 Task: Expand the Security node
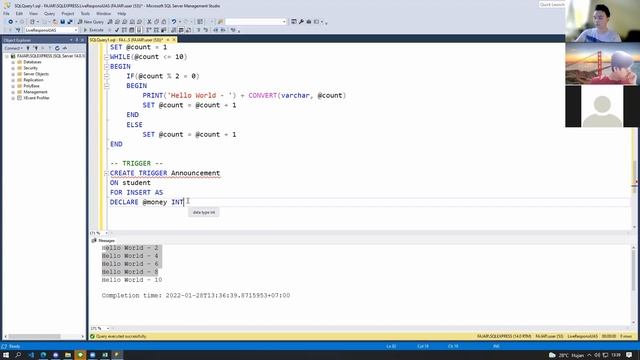pos(13,68)
